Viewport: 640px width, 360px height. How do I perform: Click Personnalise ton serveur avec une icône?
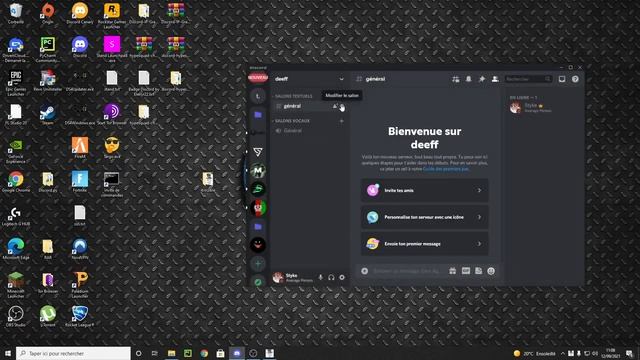(424, 217)
